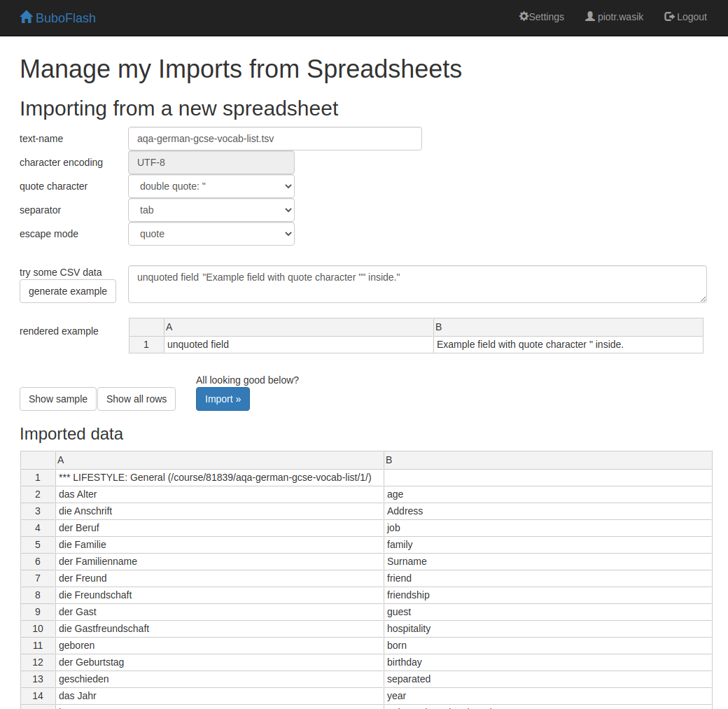Click Show sample button

(x=58, y=399)
